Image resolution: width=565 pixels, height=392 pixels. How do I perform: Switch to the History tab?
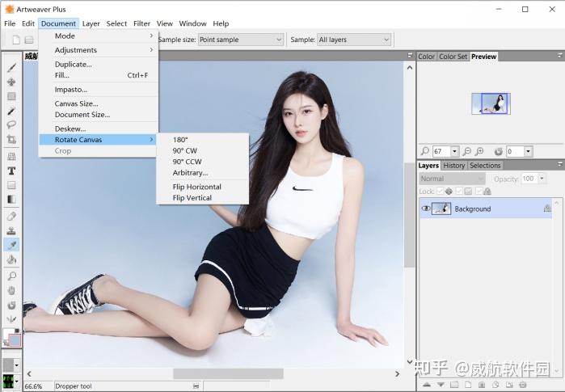tap(453, 166)
